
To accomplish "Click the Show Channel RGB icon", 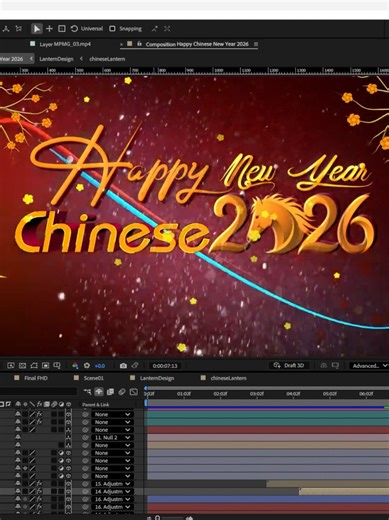I will pyautogui.click(x=75, y=366).
